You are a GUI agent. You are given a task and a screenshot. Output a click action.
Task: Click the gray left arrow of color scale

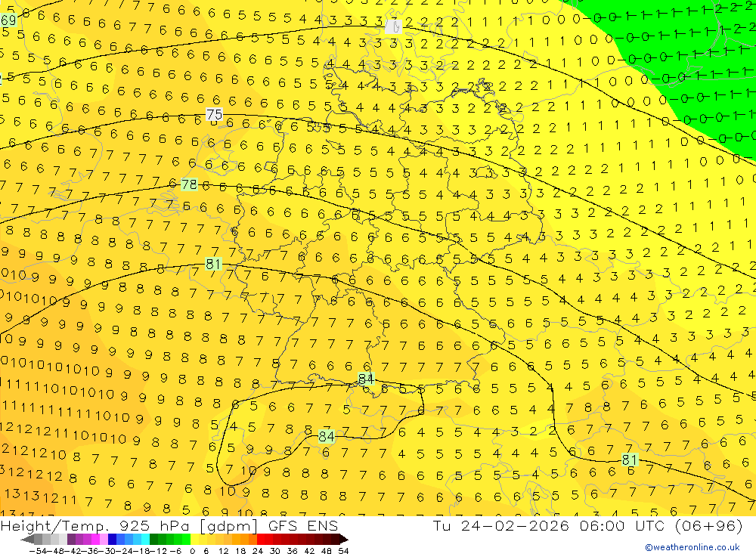(27, 540)
